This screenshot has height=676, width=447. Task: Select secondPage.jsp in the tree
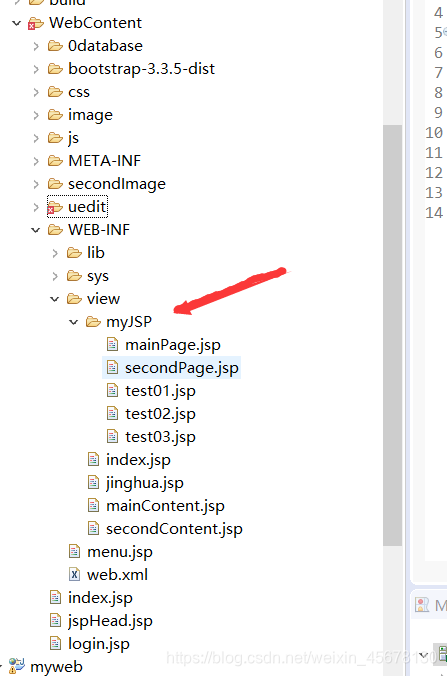(x=181, y=368)
